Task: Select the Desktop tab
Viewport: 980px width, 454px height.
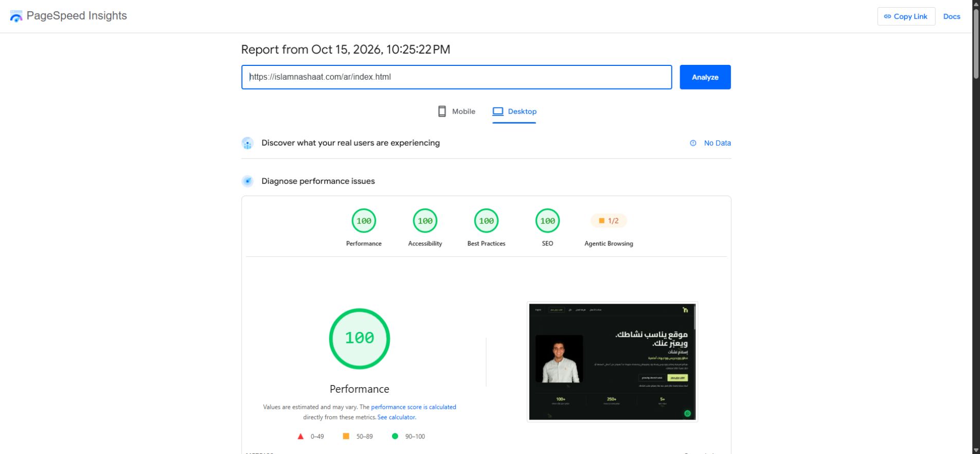Action: (x=514, y=111)
